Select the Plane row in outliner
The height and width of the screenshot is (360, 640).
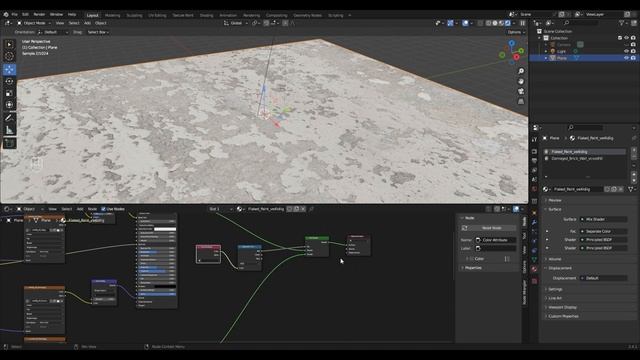(584, 58)
